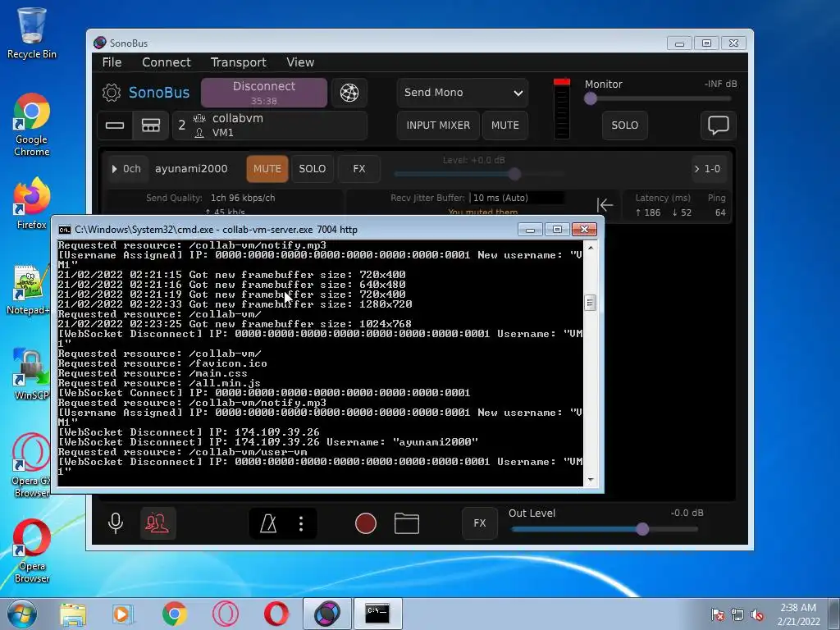840x630 pixels.
Task: Open Recv Jitter Buffer 10 ms dropdown
Action: pyautogui.click(x=517, y=198)
